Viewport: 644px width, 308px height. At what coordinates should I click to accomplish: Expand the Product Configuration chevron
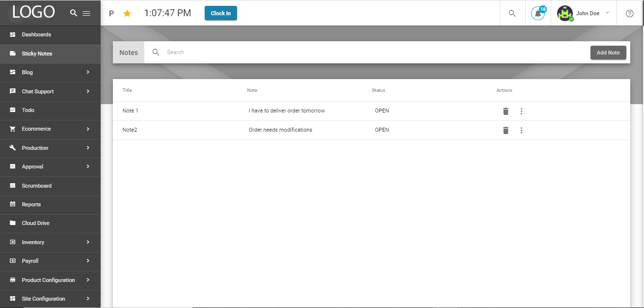(x=88, y=280)
